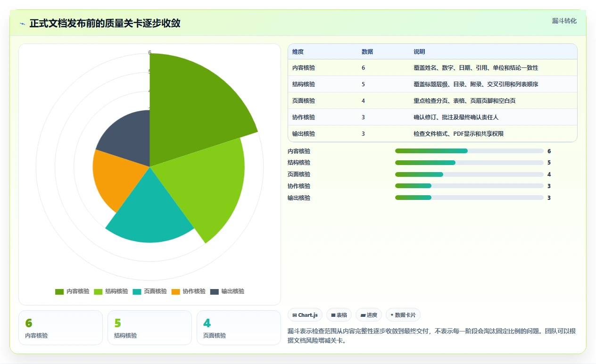Click the pulse icon beside the title
This screenshot has height=364, width=596.
tap(22, 24)
